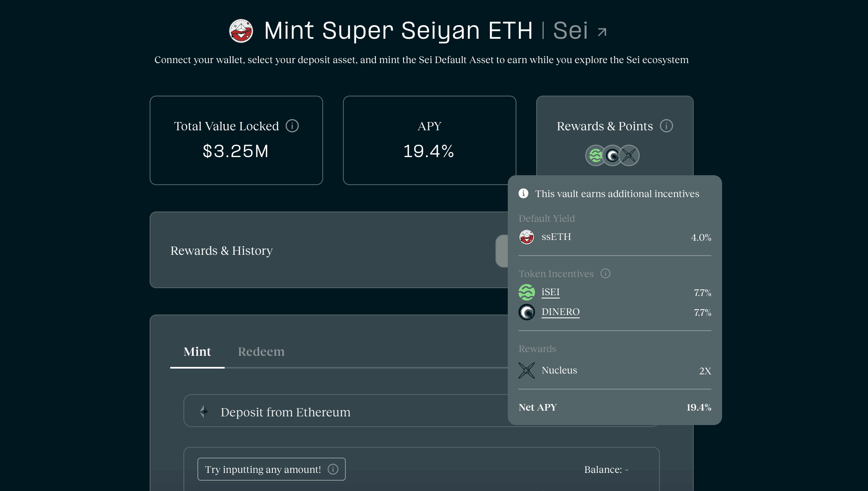Click the Try inputting any amount button
This screenshot has height=491, width=868.
coord(272,469)
